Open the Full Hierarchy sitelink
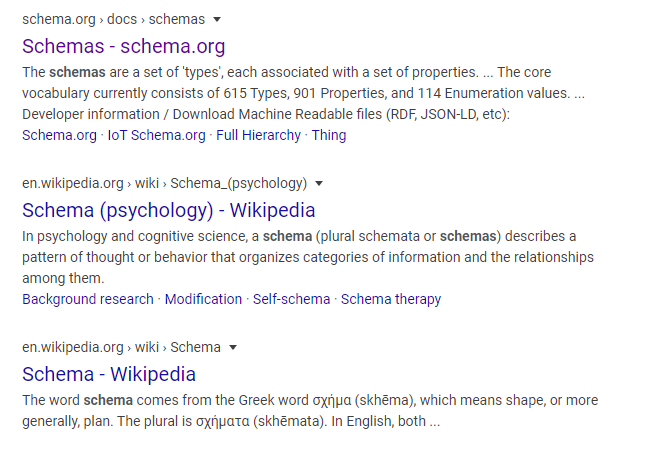 point(258,135)
